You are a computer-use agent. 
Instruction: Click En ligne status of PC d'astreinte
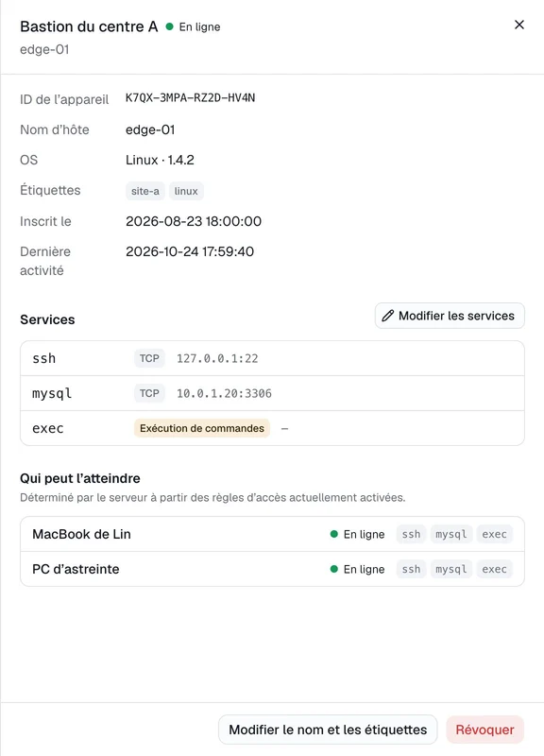(358, 569)
